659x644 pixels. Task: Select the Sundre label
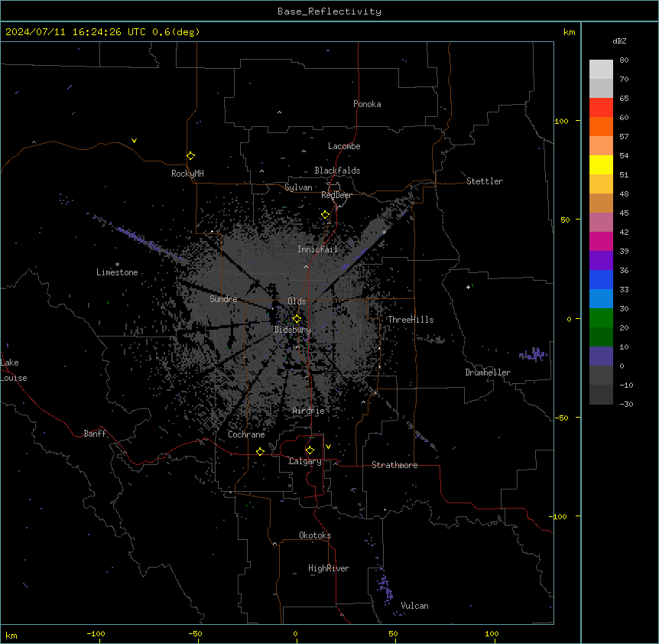point(223,299)
